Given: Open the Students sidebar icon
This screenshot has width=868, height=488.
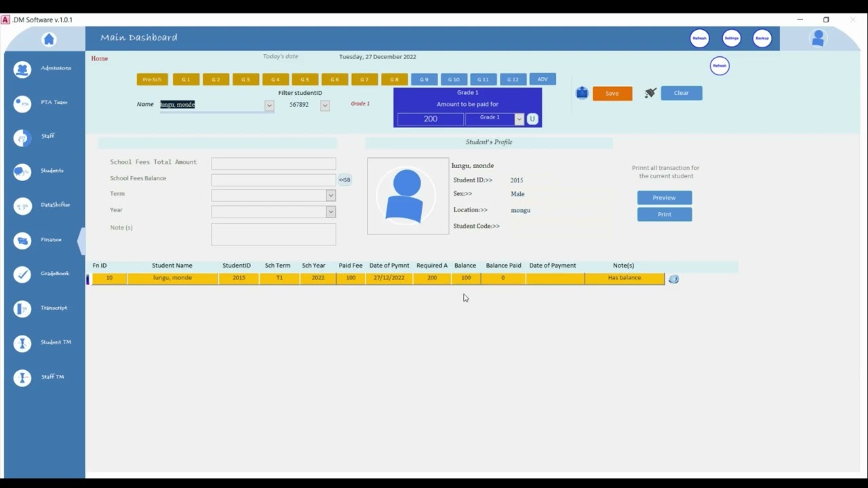Looking at the screenshot, I should coord(22,172).
